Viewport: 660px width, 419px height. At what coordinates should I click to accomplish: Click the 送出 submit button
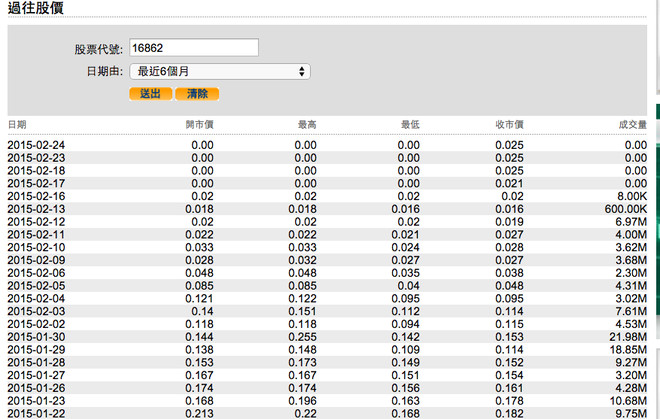coord(151,94)
